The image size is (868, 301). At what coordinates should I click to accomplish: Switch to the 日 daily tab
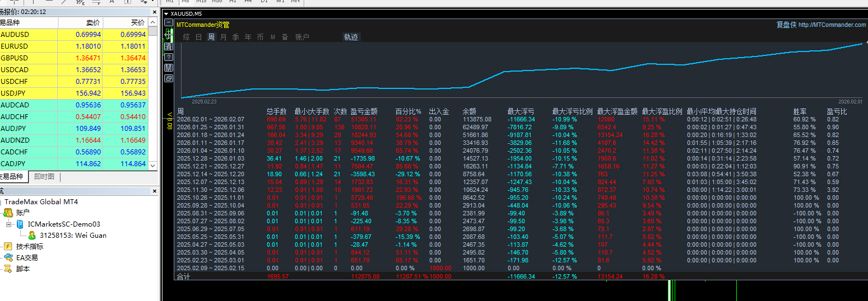(198, 37)
